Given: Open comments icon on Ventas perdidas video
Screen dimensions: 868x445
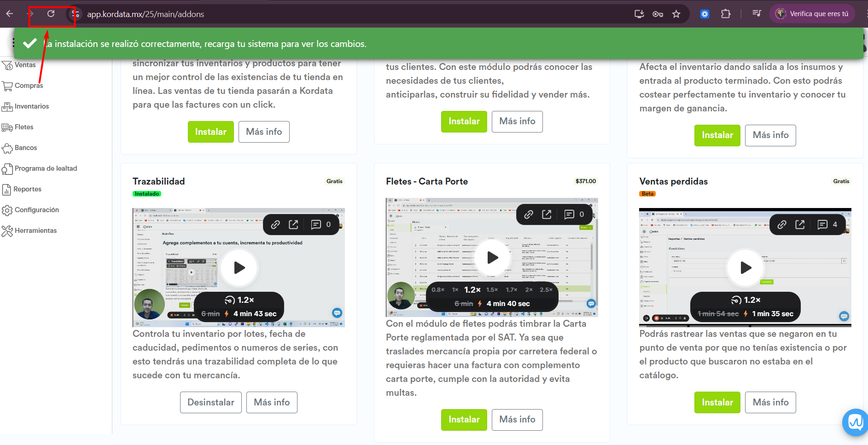Looking at the screenshot, I should click(x=822, y=225).
